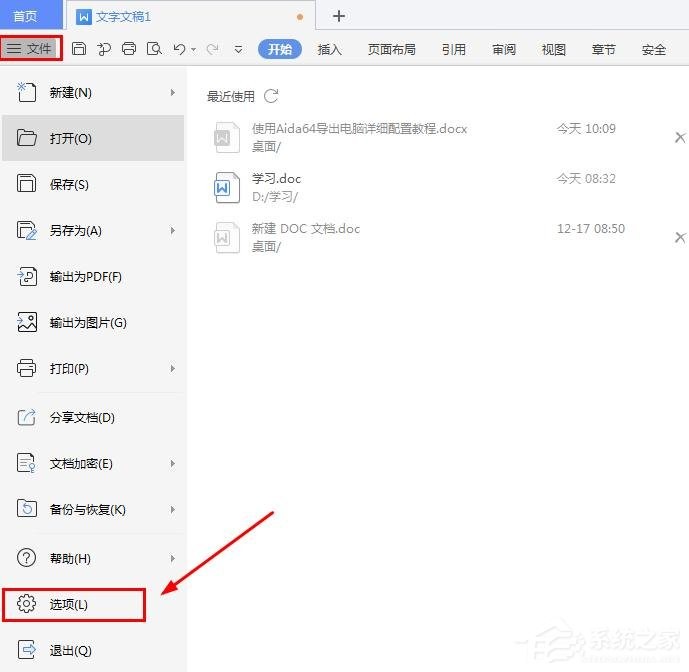The image size is (689, 672).
Task: Click the share icon beside 分享文档(D)
Action: pyautogui.click(x=26, y=417)
